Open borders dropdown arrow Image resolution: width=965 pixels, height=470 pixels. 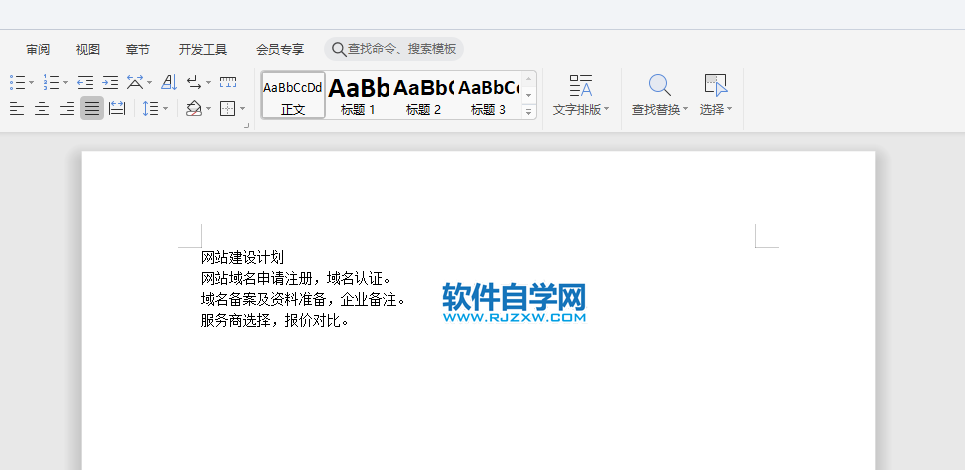242,110
